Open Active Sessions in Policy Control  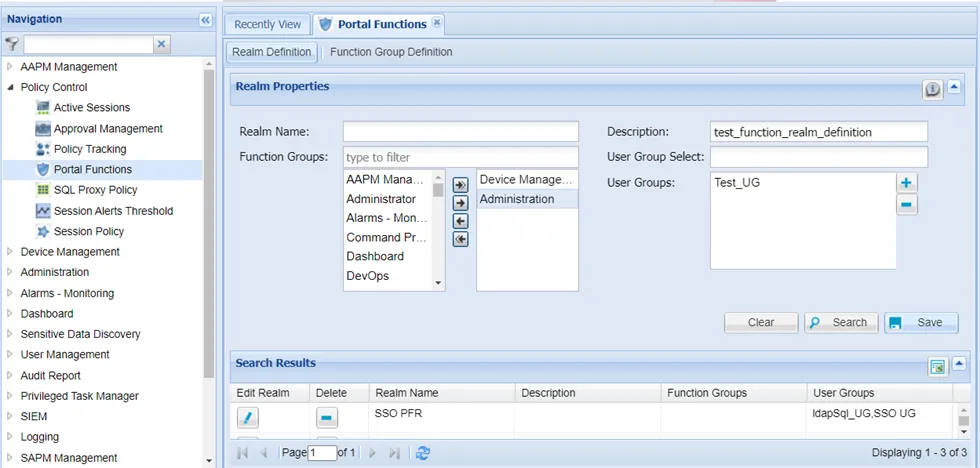[x=92, y=107]
